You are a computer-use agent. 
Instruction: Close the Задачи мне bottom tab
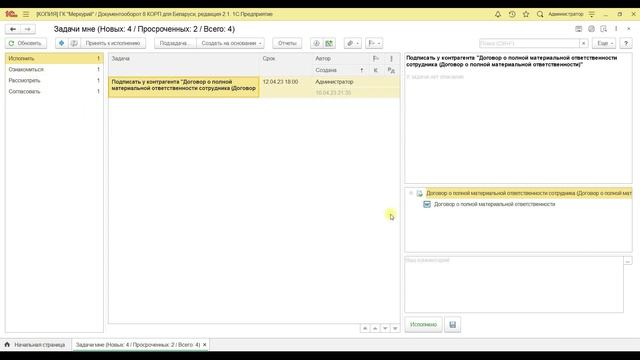pos(205,345)
